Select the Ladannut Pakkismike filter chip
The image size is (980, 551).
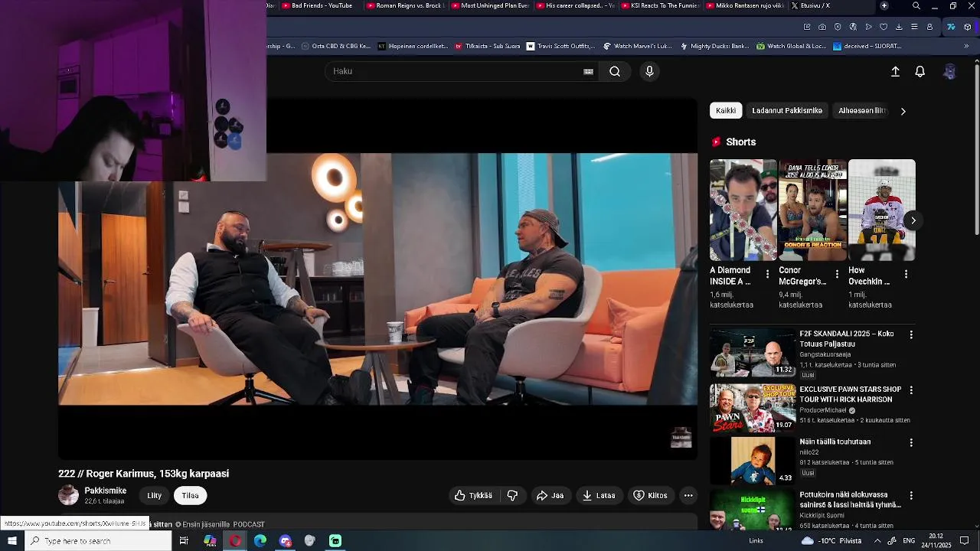click(787, 110)
